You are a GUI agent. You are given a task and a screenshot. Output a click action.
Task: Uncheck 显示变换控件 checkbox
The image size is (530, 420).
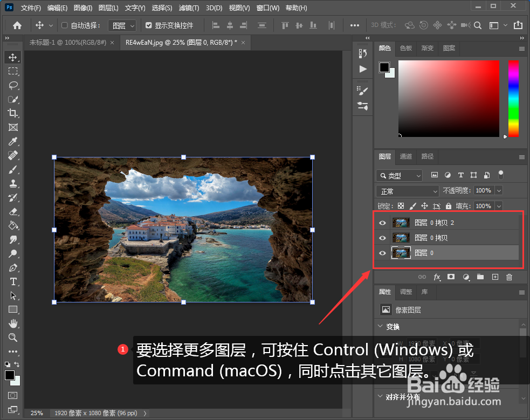click(148, 25)
